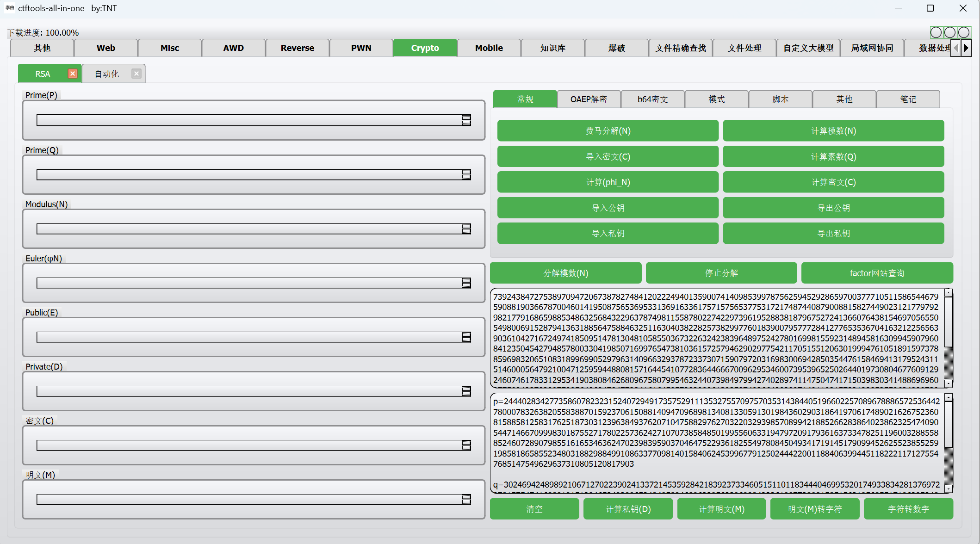Click the upper number box scrollbar down arrow
The image size is (980, 544).
949,383
